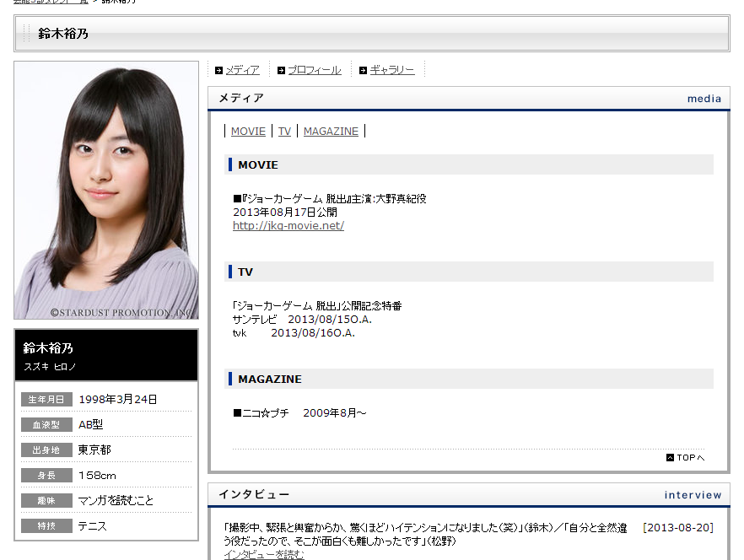Click the 鈴木裕乃 page title header
This screenshot has height=560, width=744.
[63, 34]
